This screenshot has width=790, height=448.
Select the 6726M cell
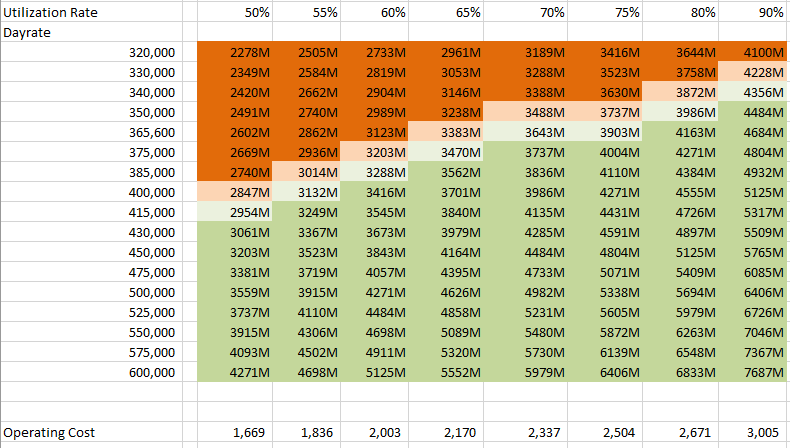tap(753, 312)
